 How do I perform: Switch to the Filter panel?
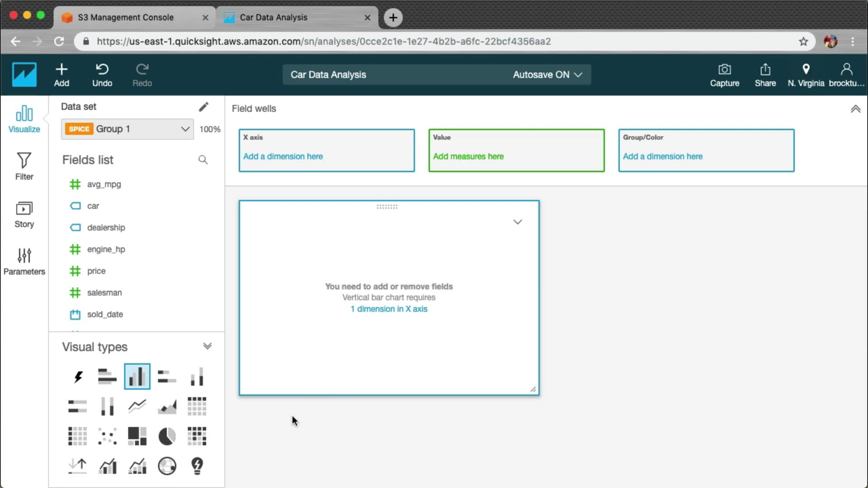24,166
